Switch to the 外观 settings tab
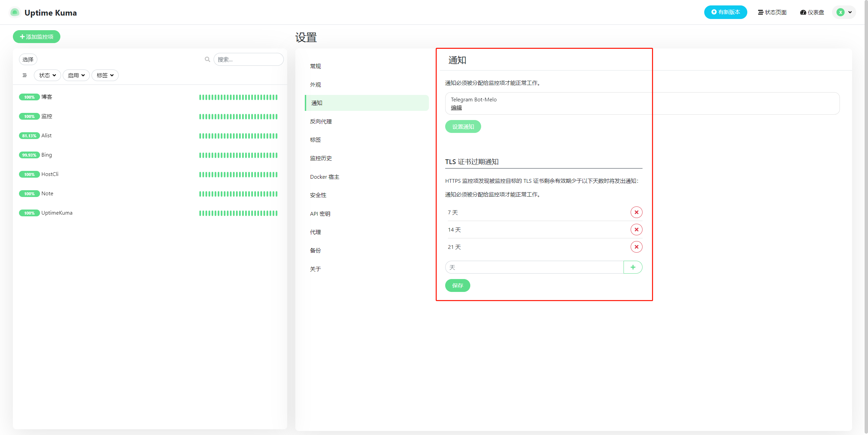868x435 pixels. click(x=315, y=84)
